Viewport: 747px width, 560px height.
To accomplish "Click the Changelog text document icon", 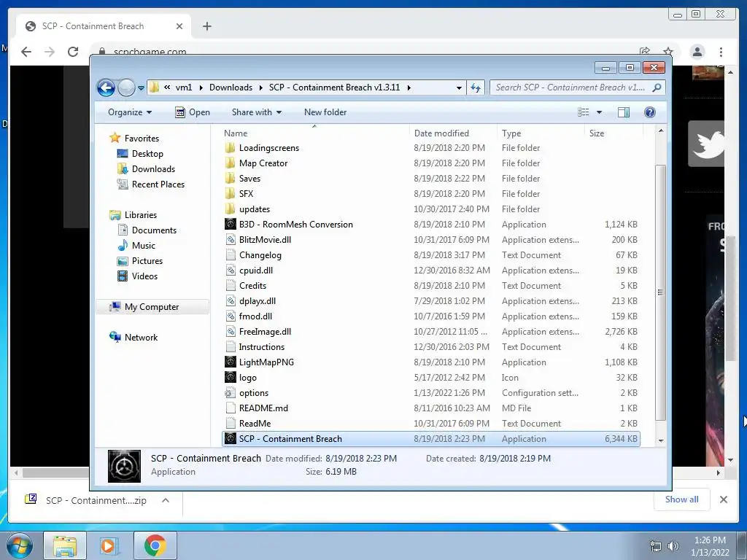I will [x=230, y=254].
